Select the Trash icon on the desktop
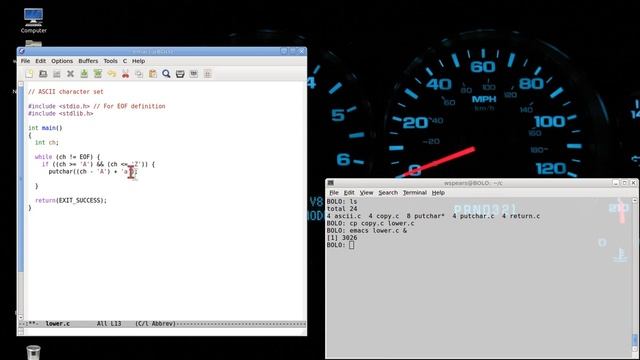The image size is (640, 360). pyautogui.click(x=33, y=352)
